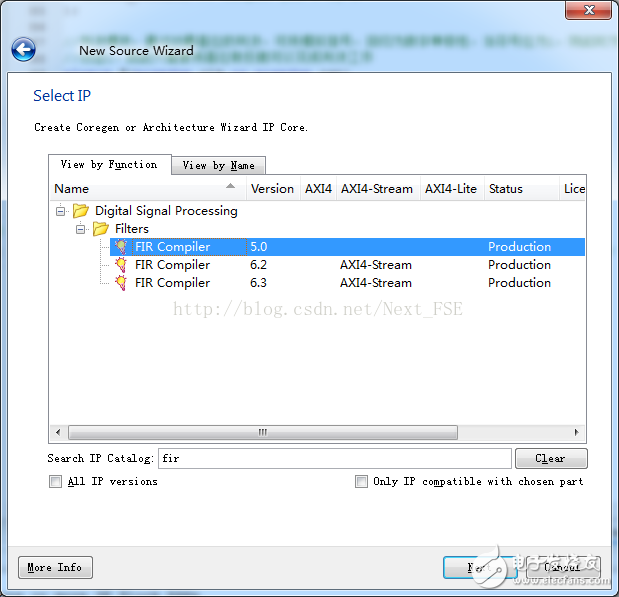Click the Next button

point(480,567)
